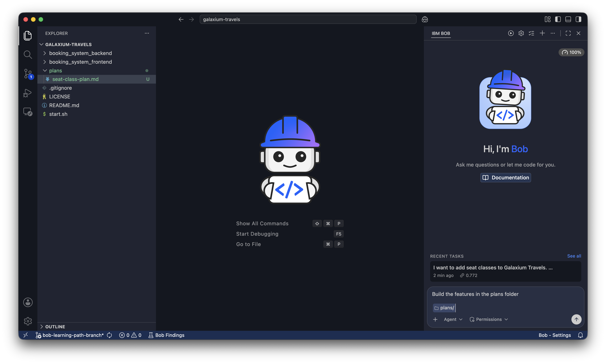
Task: Close the IBM Bob panel
Action: tap(578, 33)
